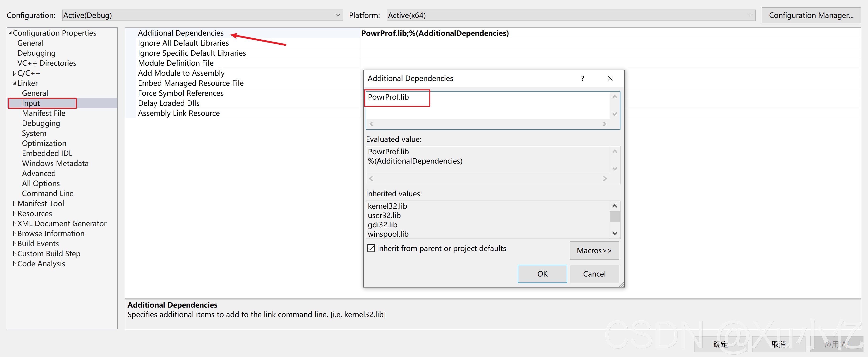
Task: Click the Macros>> button
Action: (x=594, y=250)
